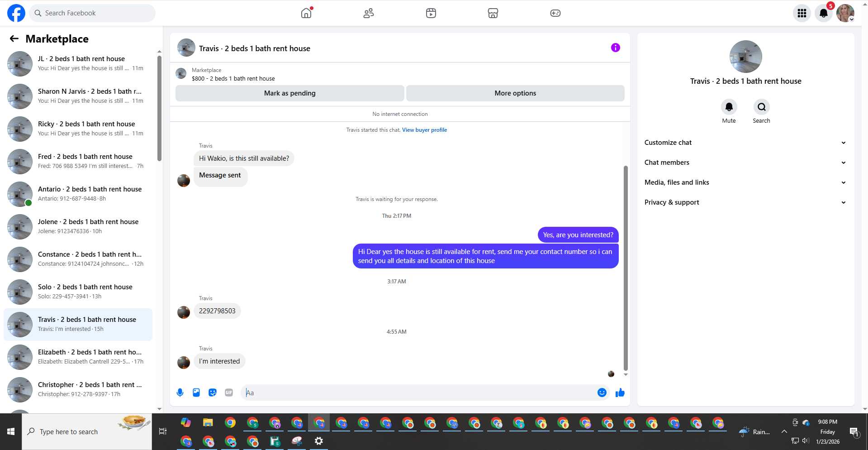This screenshot has width=868, height=450.
Task: Open Jolene conversation in list
Action: pyautogui.click(x=78, y=226)
